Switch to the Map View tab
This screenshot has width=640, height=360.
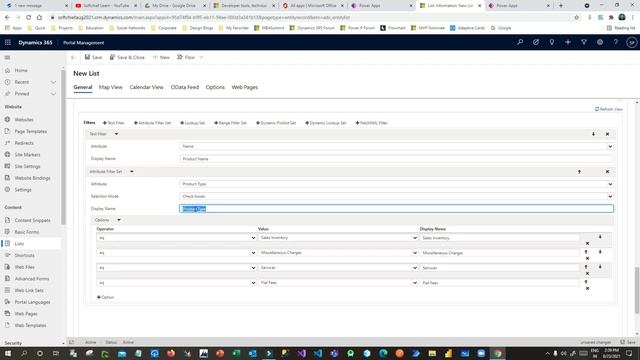pyautogui.click(x=111, y=87)
